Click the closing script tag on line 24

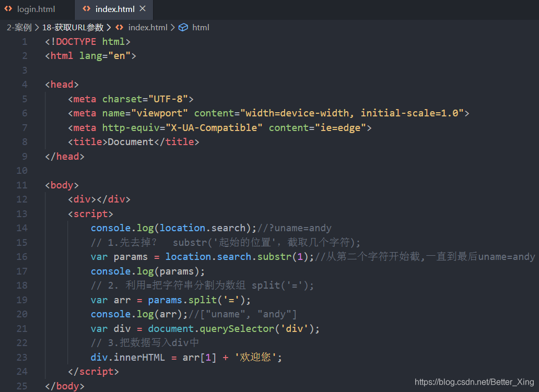(x=93, y=372)
